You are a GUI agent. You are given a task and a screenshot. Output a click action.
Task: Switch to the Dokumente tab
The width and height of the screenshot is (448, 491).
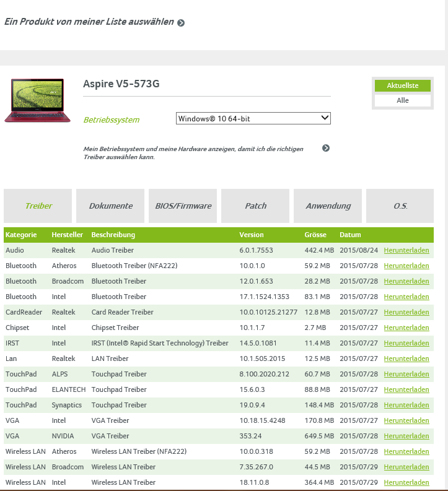pos(110,206)
